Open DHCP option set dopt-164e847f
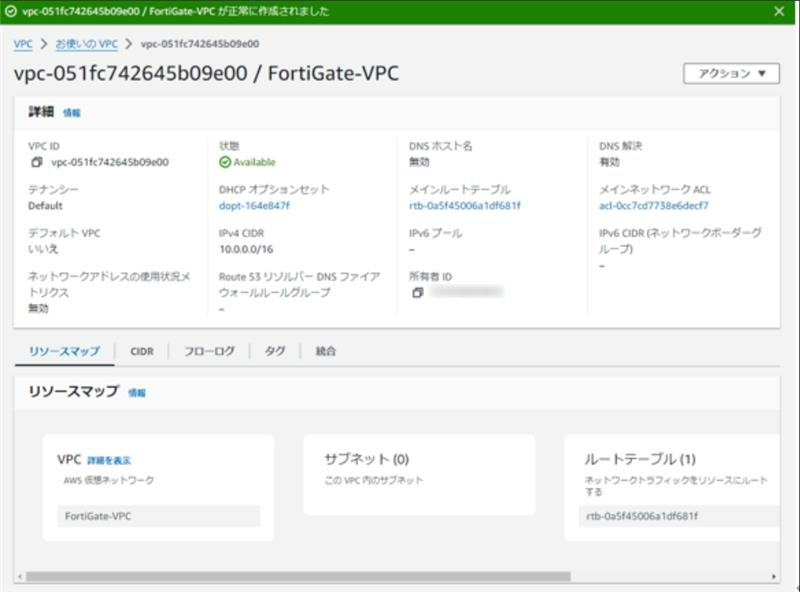This screenshot has width=800, height=592. [254, 206]
